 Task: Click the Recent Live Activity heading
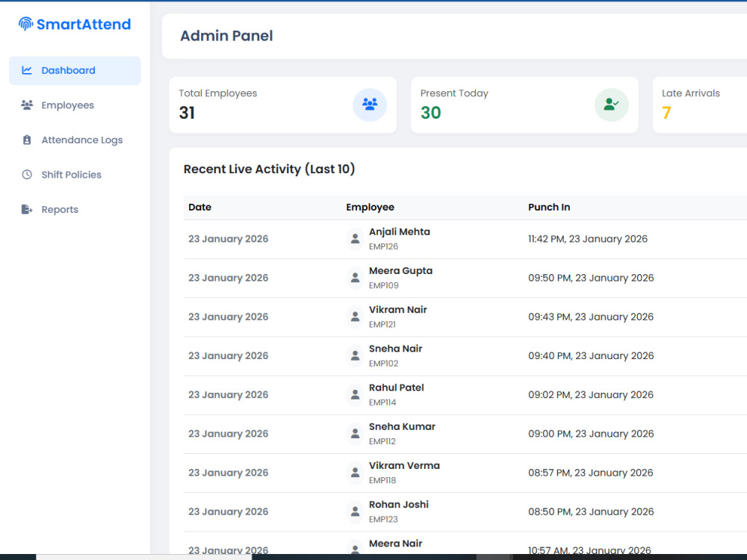(x=269, y=169)
